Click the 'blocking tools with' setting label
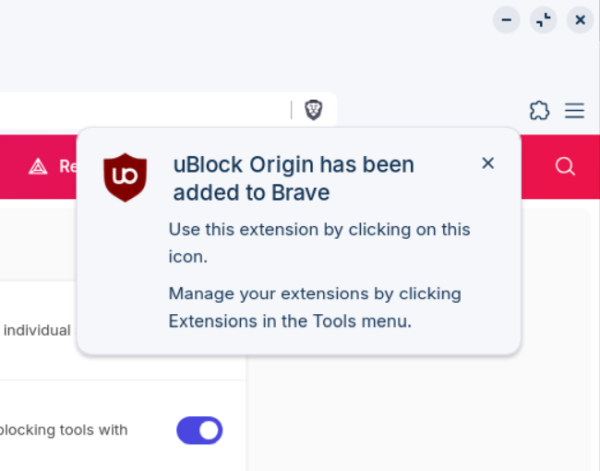600x471 pixels. click(65, 430)
